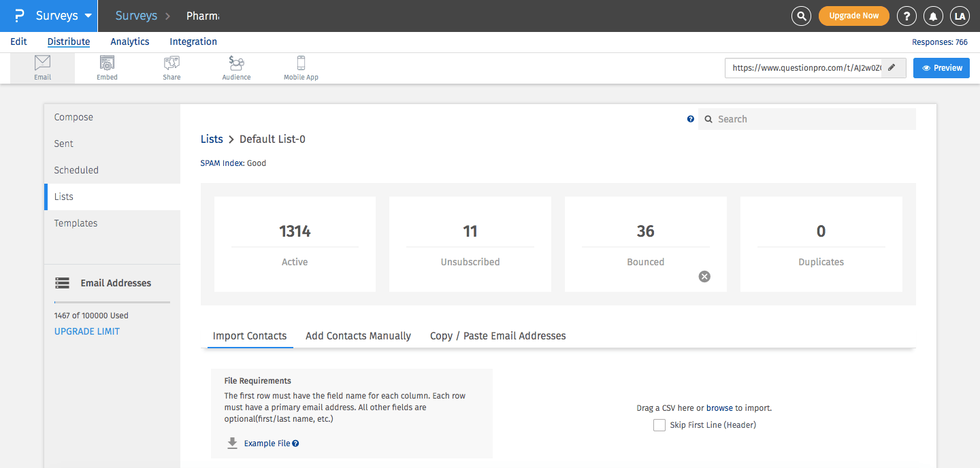Screen dimensions: 980x468
Task: Open the notifications bell
Action: (933, 16)
